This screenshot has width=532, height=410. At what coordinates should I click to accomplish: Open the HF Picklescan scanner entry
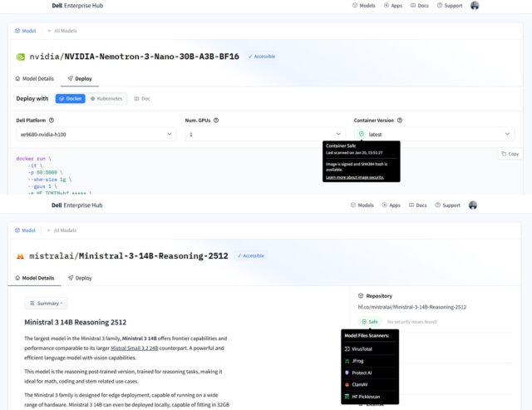pyautogui.click(x=366, y=397)
